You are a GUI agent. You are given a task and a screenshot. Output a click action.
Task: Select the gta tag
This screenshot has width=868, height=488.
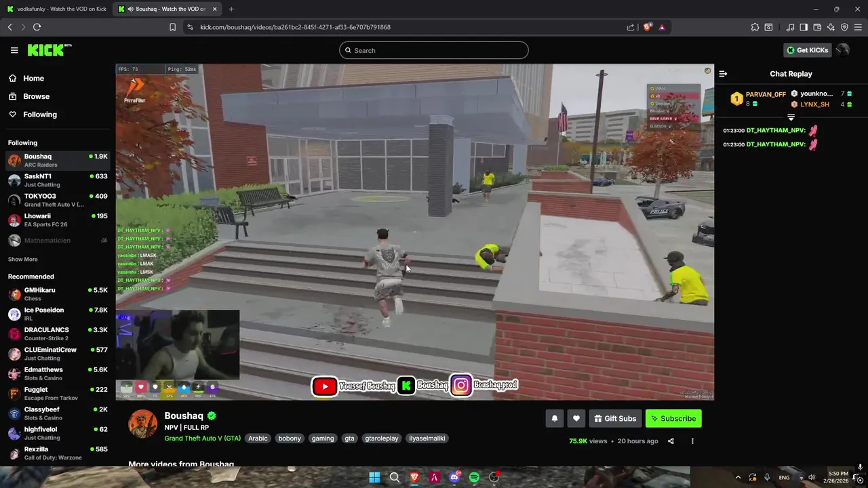[x=349, y=439]
